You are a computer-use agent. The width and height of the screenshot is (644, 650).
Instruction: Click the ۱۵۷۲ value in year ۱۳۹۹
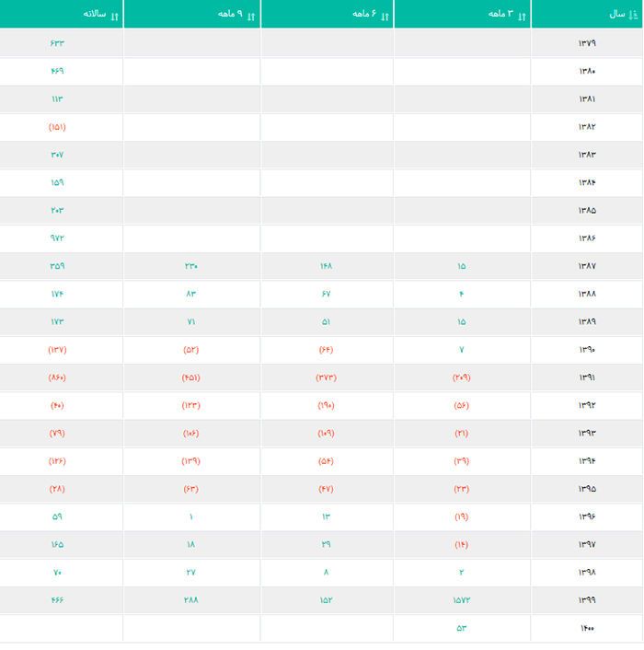(x=462, y=600)
